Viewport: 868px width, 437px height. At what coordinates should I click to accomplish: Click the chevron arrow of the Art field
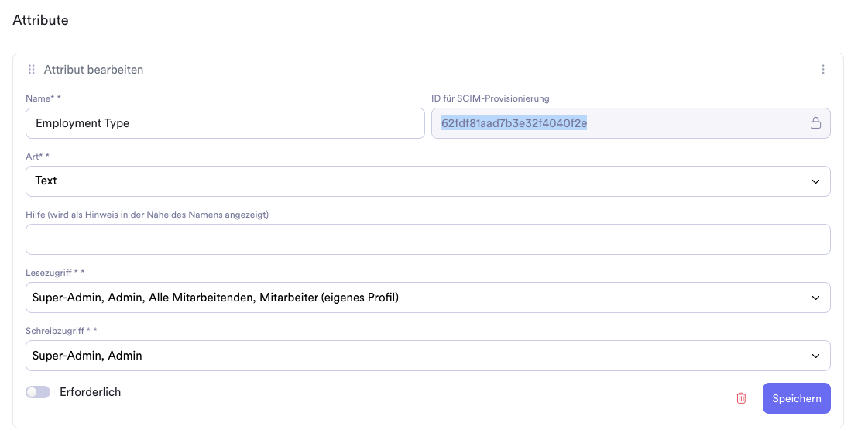pos(815,181)
